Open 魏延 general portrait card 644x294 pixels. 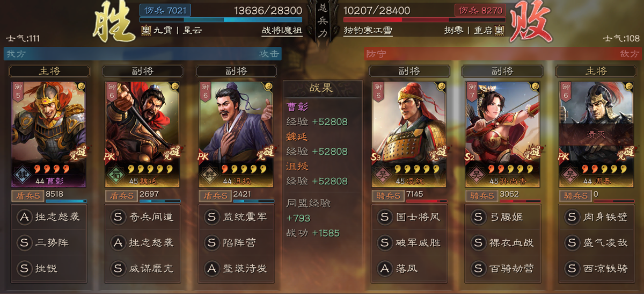click(x=143, y=134)
